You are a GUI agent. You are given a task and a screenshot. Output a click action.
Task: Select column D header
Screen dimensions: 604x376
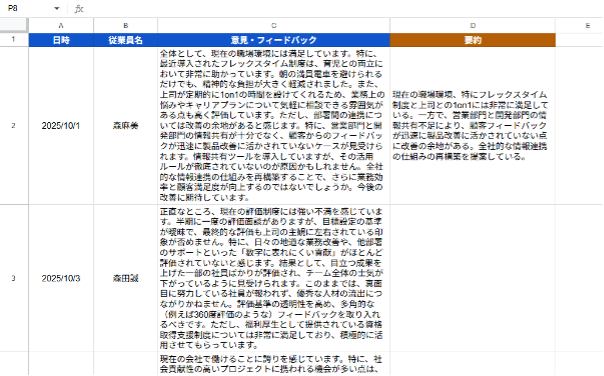(x=473, y=25)
